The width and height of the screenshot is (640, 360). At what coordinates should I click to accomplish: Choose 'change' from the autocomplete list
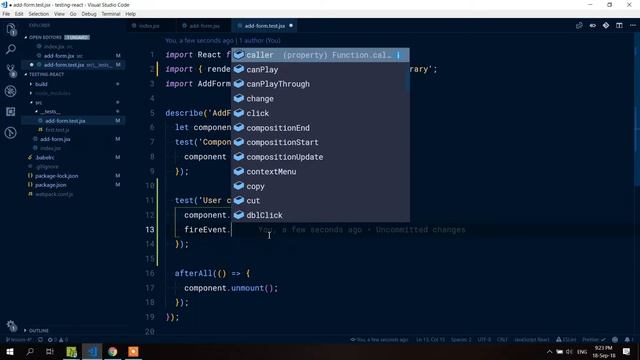320,99
